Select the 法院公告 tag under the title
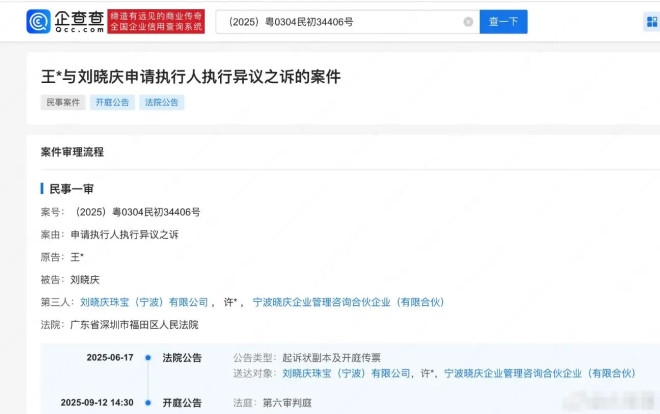660x414 pixels. (x=161, y=102)
